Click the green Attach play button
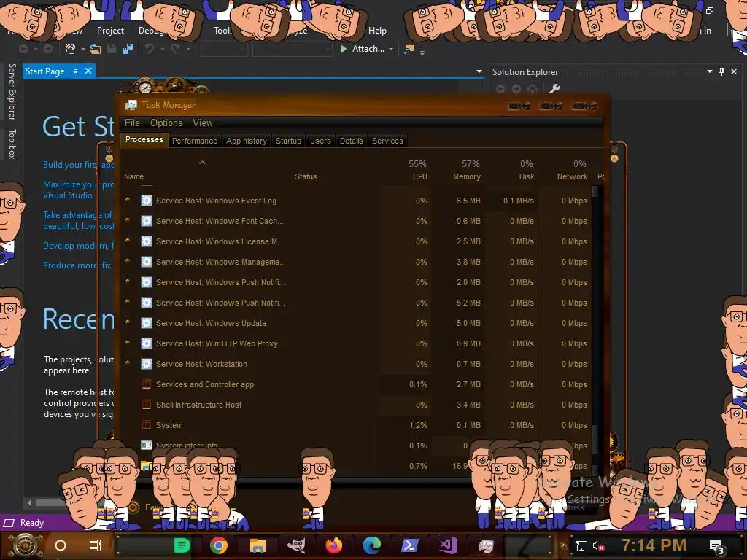 pyautogui.click(x=343, y=49)
